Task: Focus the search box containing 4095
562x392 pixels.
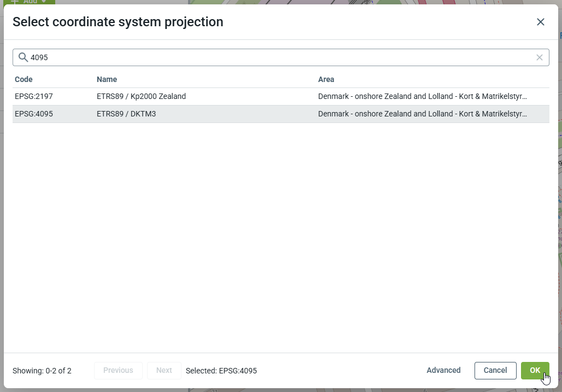Action: pos(273,57)
